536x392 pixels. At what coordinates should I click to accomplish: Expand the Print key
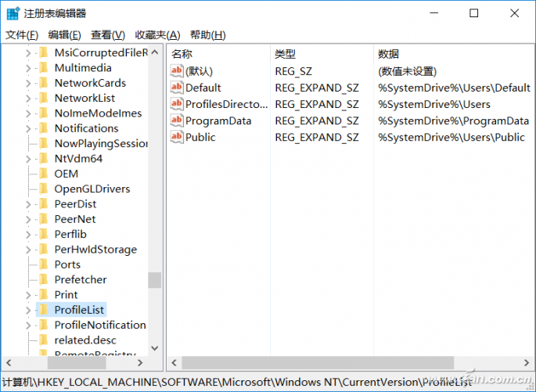[28, 295]
